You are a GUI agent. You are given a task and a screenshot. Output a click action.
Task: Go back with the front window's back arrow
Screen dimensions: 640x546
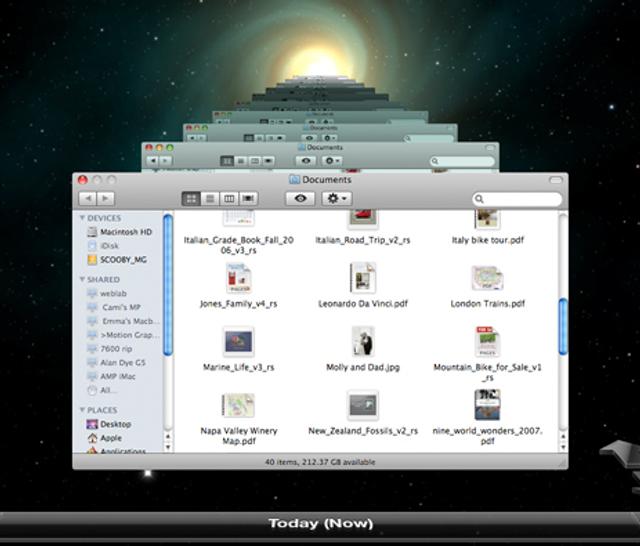pos(87,199)
